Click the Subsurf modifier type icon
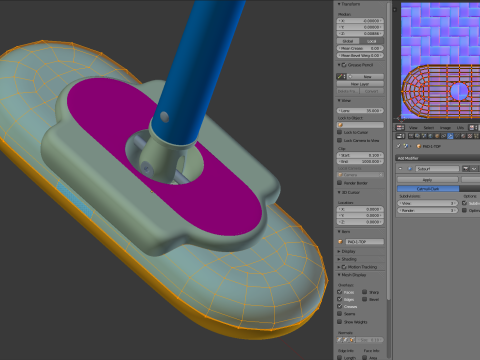The width and height of the screenshot is (480, 360). coord(410,169)
